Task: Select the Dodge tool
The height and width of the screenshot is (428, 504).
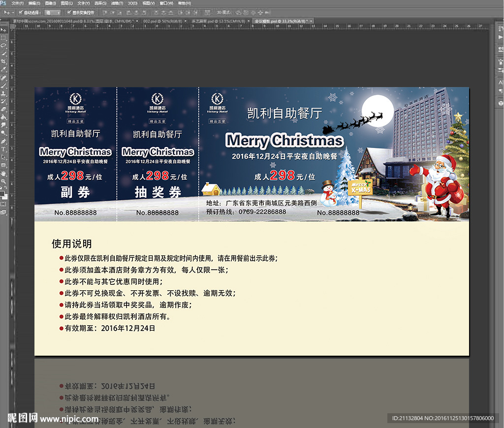Action: pos(3,133)
